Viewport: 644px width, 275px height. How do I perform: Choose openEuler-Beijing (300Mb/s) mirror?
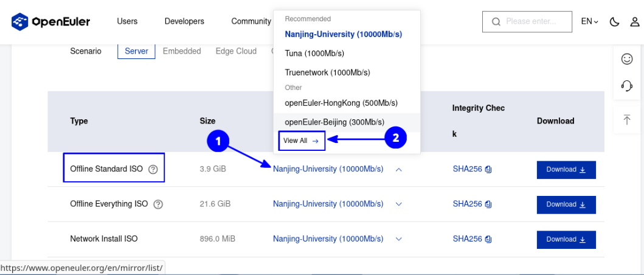[x=334, y=122]
